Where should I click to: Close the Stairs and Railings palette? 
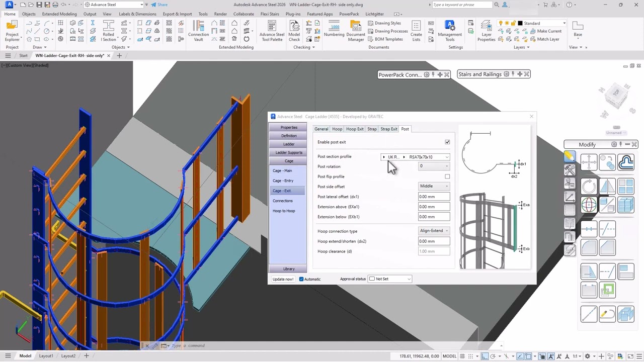tap(527, 74)
